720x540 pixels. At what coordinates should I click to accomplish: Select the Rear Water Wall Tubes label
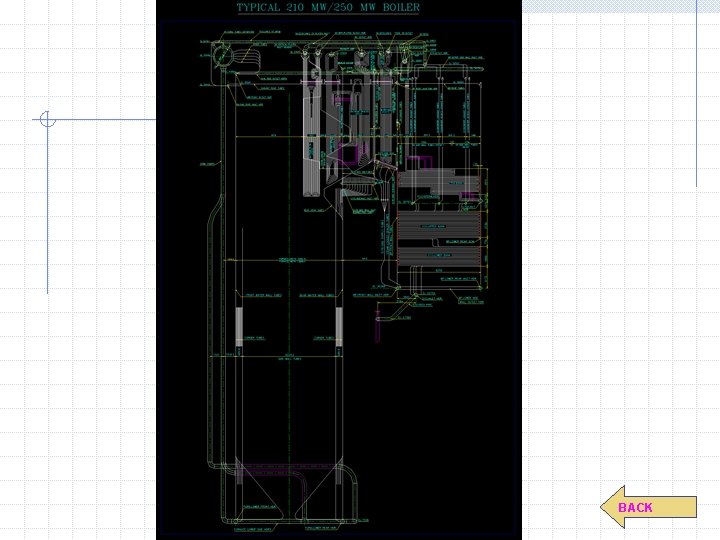pyautogui.click(x=317, y=295)
